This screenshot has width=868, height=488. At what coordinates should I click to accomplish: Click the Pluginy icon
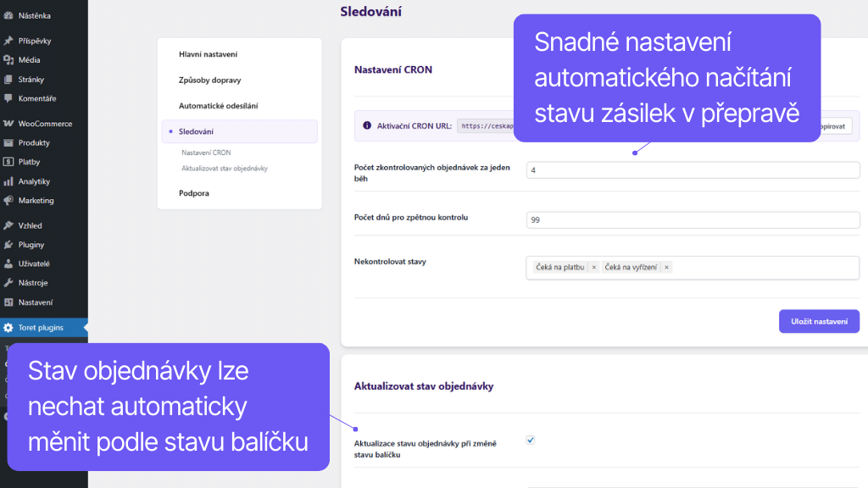pyautogui.click(x=10, y=244)
